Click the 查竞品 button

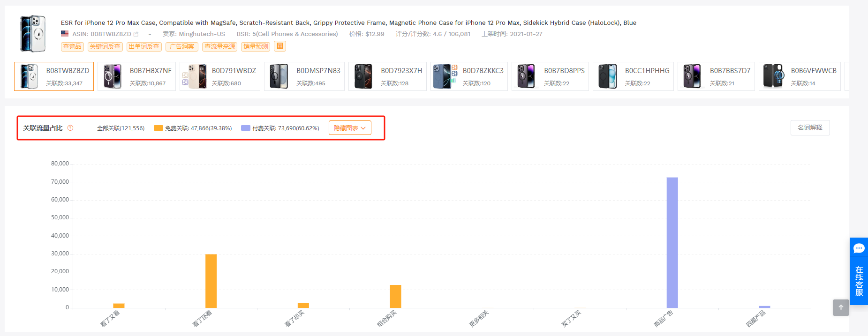point(72,46)
